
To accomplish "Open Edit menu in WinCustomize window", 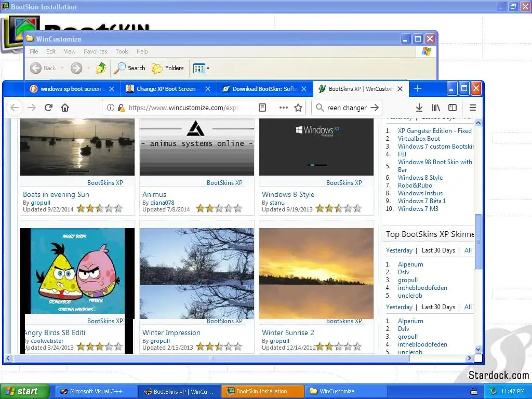I will click(51, 51).
